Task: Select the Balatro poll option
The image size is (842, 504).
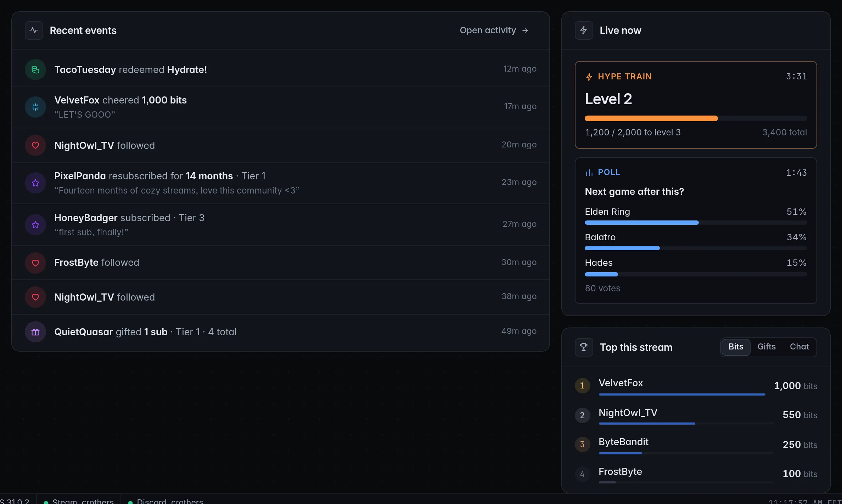Action: coord(696,242)
